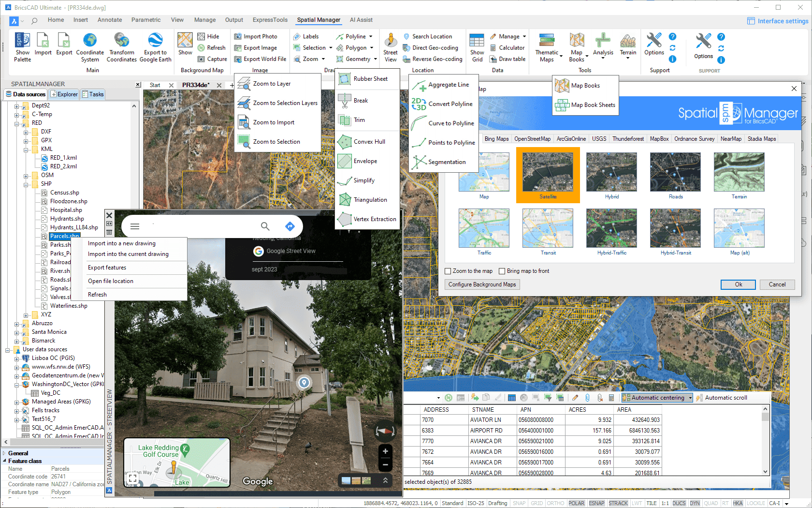Screen dimensions: 812x508
Task: Toggle the POLAR status bar mode
Action: click(576, 503)
